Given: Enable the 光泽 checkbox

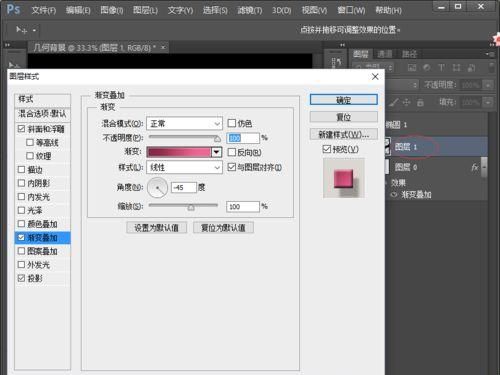Looking at the screenshot, I should tap(21, 210).
